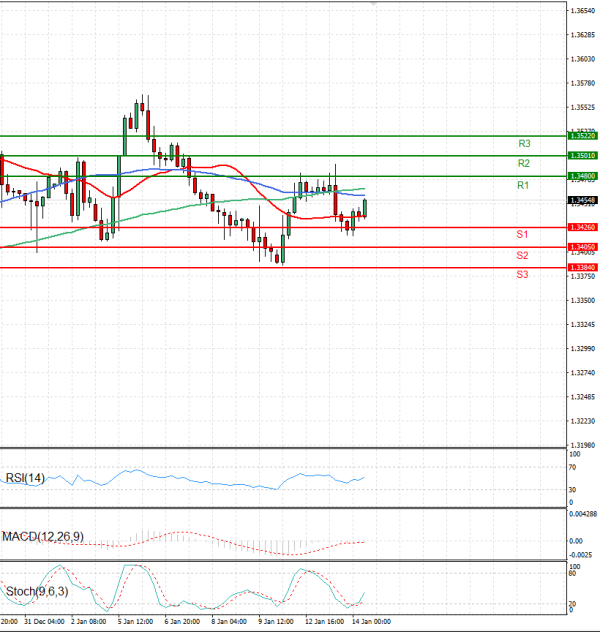Select the 1.34800 green price tag

(x=582, y=176)
